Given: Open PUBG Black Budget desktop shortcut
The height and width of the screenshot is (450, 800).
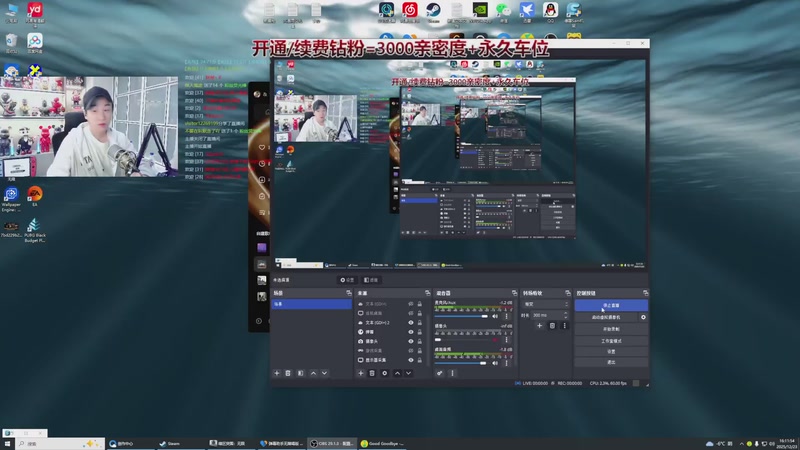Looking at the screenshot, I should (x=35, y=230).
